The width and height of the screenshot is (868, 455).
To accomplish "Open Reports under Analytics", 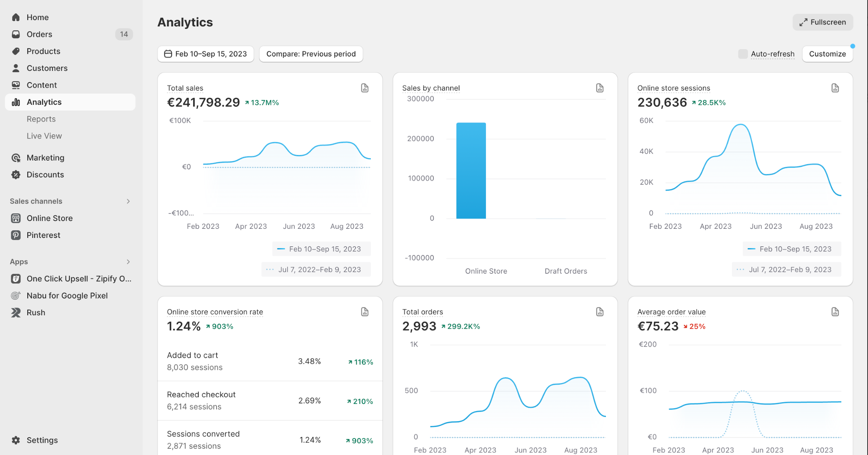I will (41, 119).
